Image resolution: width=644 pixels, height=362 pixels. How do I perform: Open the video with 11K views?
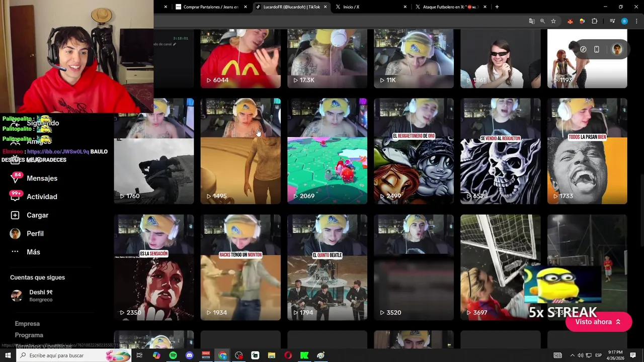point(414,58)
